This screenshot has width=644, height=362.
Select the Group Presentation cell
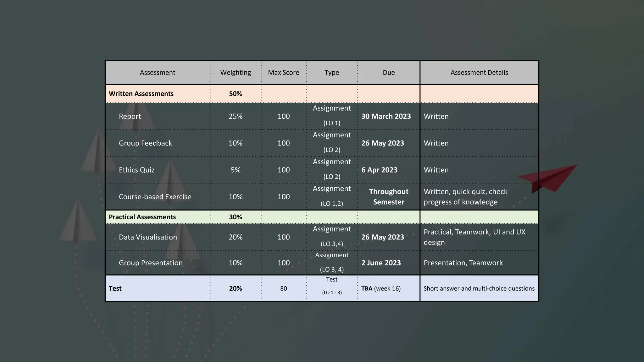click(x=151, y=263)
